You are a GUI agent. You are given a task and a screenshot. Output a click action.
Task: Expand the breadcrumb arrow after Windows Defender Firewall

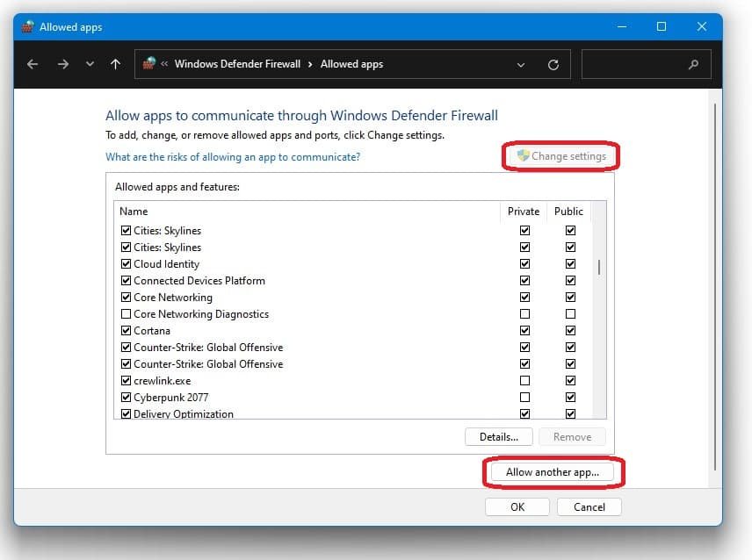(x=310, y=65)
